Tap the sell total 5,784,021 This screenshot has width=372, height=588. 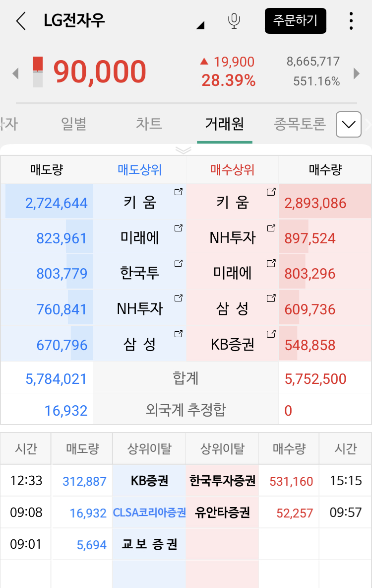click(x=56, y=379)
